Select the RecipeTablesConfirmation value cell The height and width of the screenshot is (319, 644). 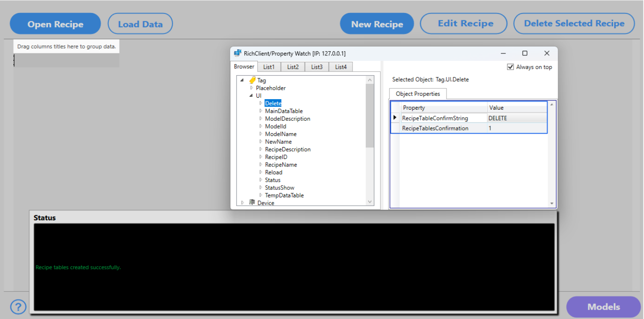pos(517,129)
